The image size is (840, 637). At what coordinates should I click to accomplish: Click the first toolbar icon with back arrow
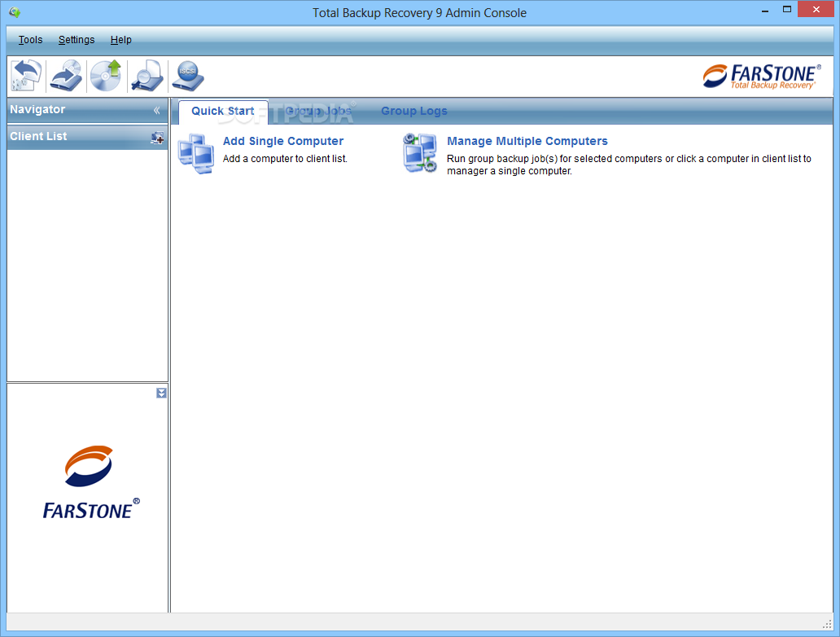click(26, 76)
